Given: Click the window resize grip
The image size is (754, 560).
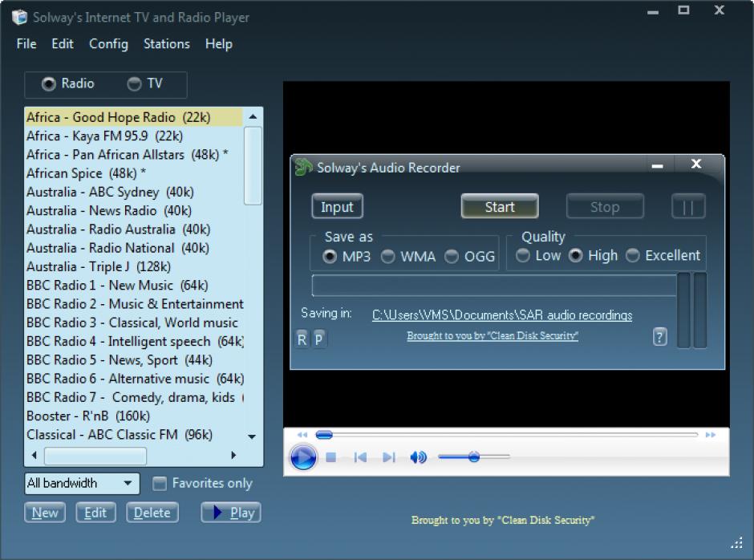Looking at the screenshot, I should coord(737,543).
